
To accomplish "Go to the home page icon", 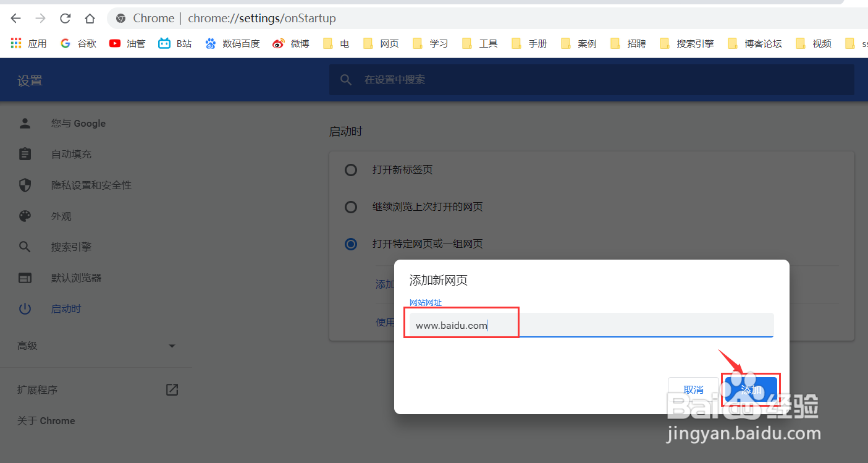I will [90, 19].
